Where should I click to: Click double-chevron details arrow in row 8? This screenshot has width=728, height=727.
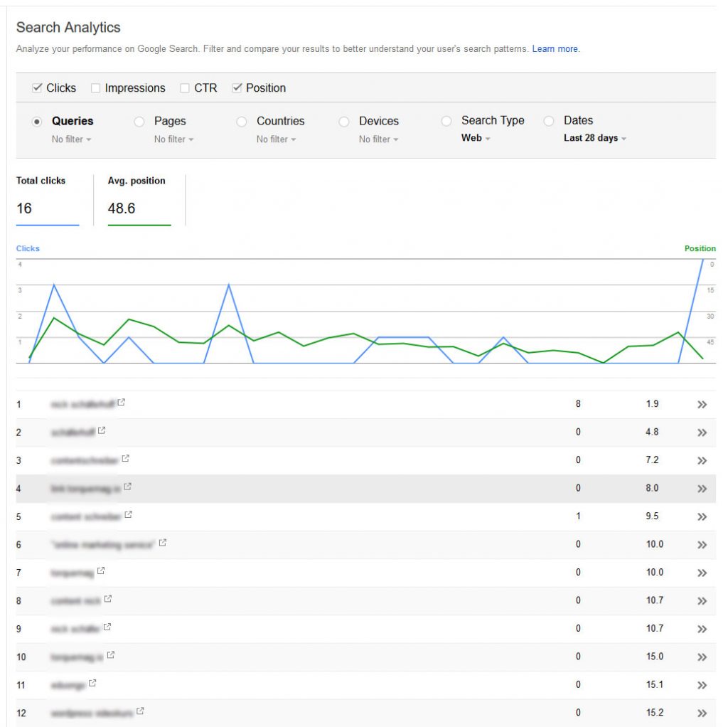(x=702, y=601)
